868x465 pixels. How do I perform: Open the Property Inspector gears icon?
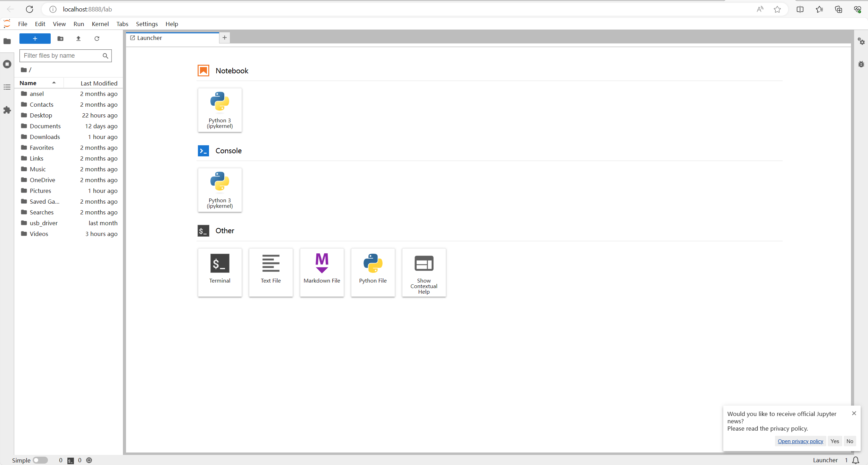coord(861,41)
